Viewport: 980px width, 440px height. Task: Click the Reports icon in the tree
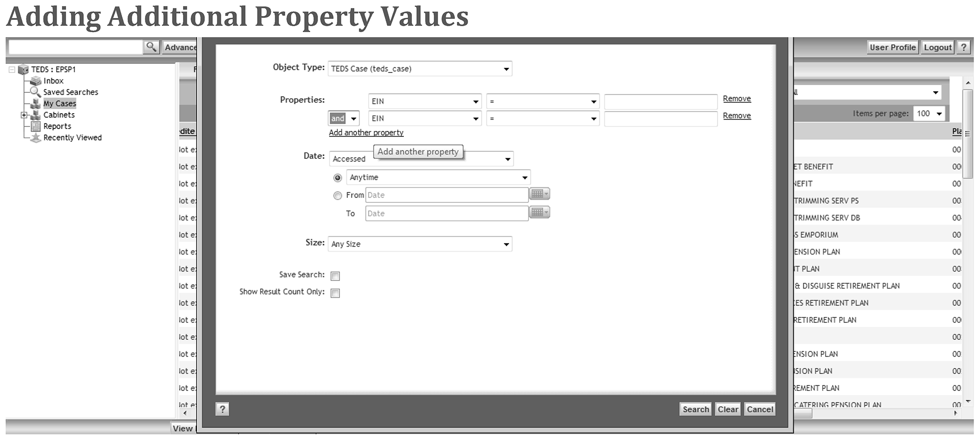[x=36, y=126]
